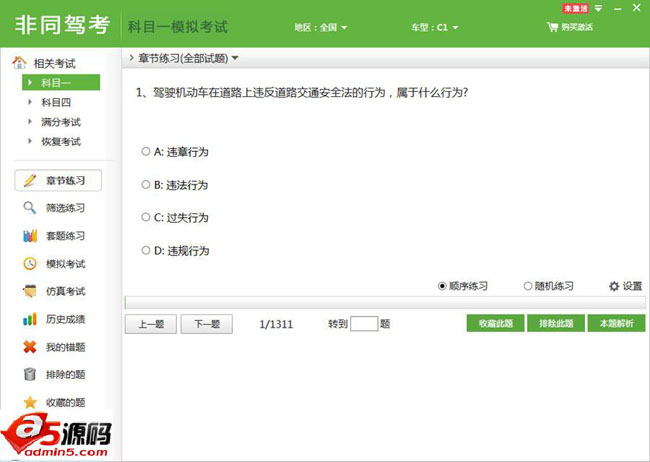
Task: Expand the 满分考试 tree item
Action: point(30,121)
